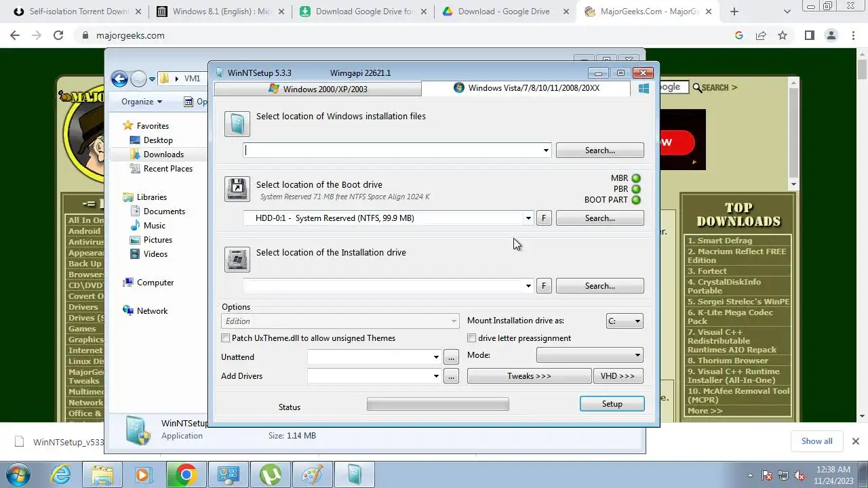Open the Chrome profile menu
The width and height of the screenshot is (868, 488).
click(831, 35)
